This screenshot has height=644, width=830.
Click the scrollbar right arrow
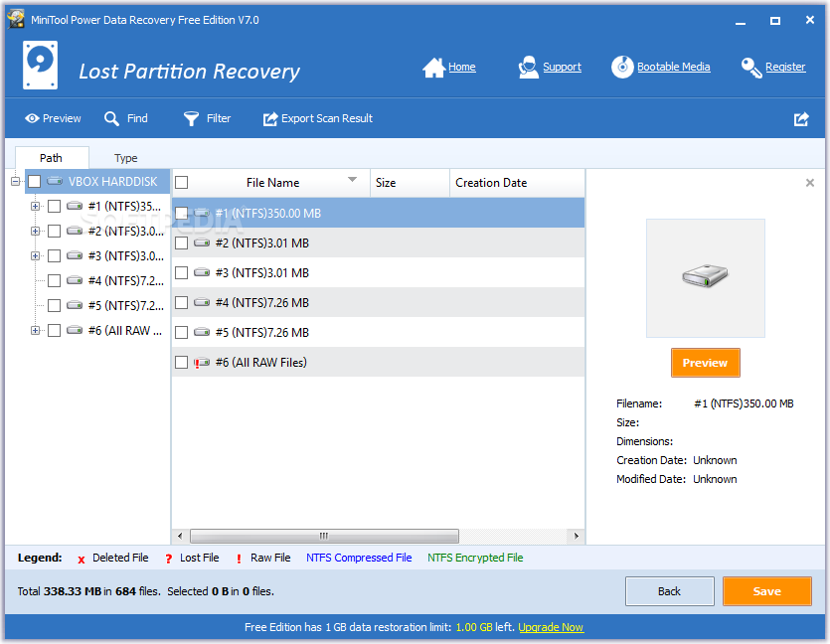576,536
